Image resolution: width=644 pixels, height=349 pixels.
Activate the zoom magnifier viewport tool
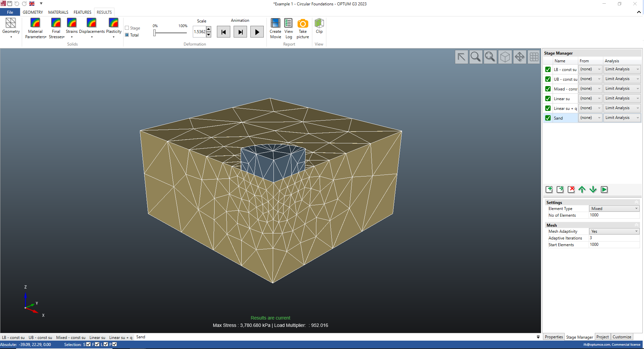[476, 57]
